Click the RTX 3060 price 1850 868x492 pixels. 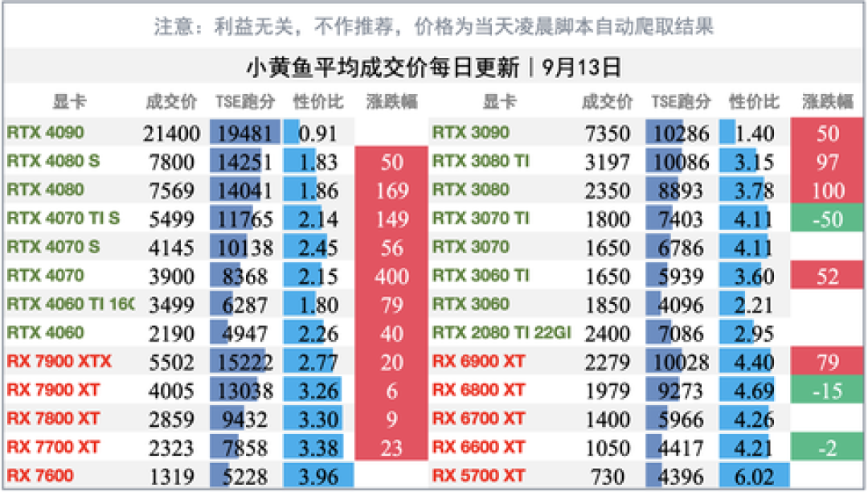608,305
